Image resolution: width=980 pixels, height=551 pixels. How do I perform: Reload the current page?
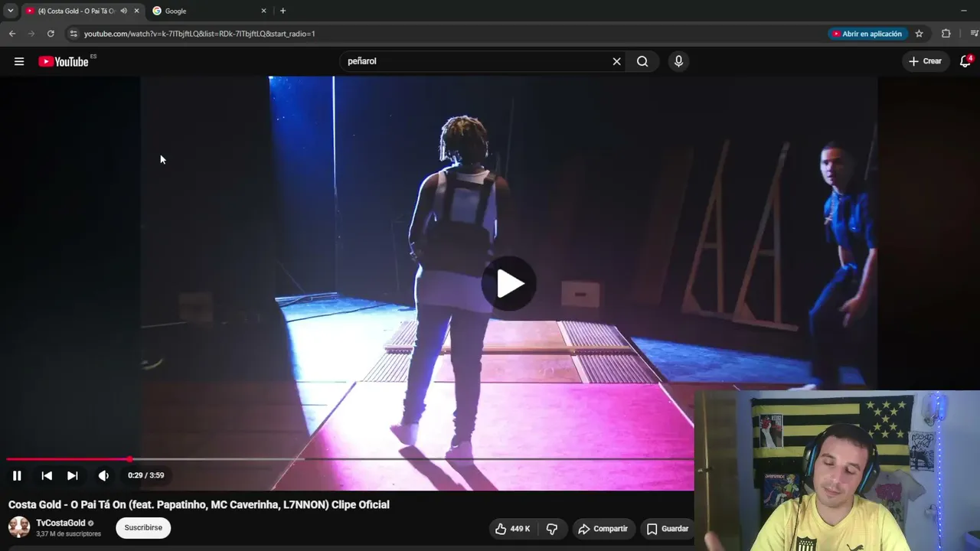pos(51,34)
